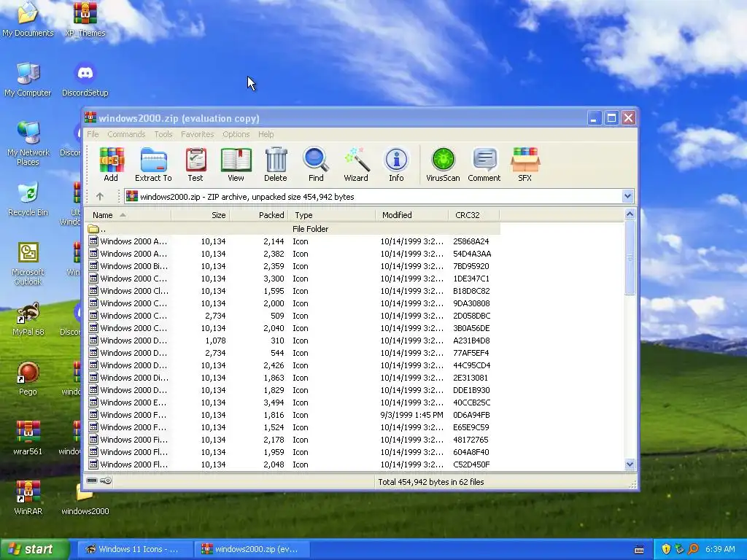The width and height of the screenshot is (747, 560).
Task: Click the key password icon in status bar
Action: 106,481
